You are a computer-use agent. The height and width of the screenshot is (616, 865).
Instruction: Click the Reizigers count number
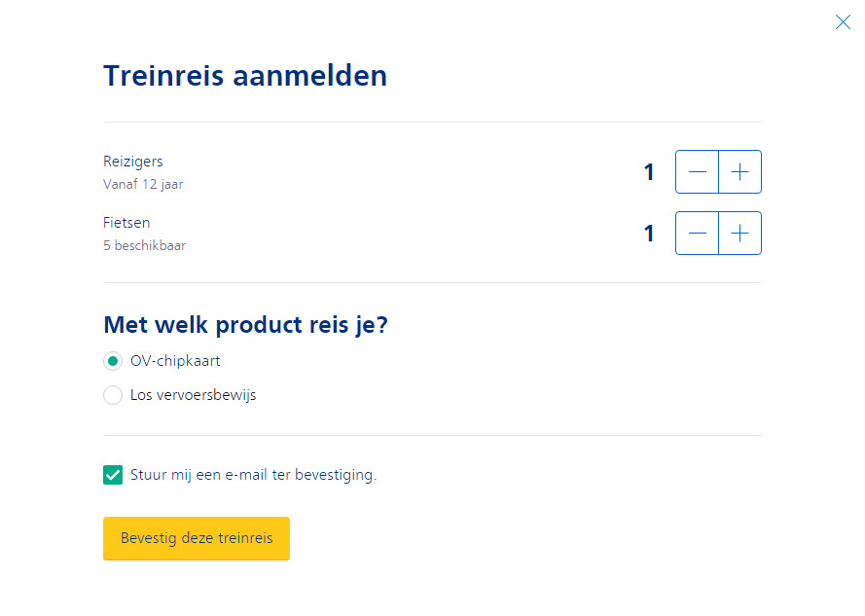[x=649, y=172]
